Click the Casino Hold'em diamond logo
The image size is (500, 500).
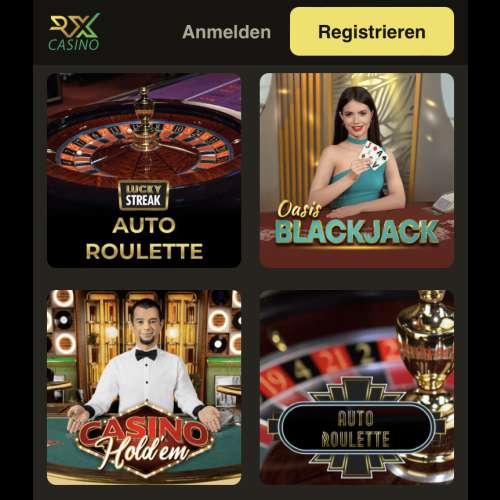(x=145, y=440)
